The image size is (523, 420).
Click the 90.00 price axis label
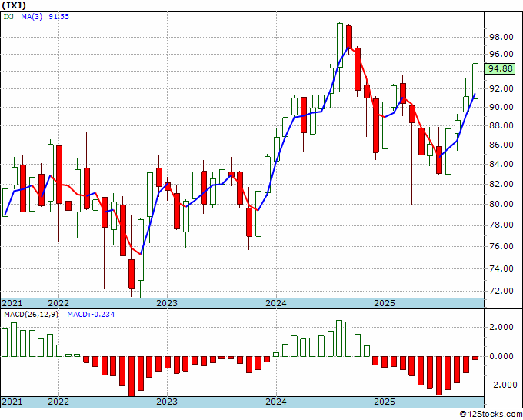coord(501,107)
